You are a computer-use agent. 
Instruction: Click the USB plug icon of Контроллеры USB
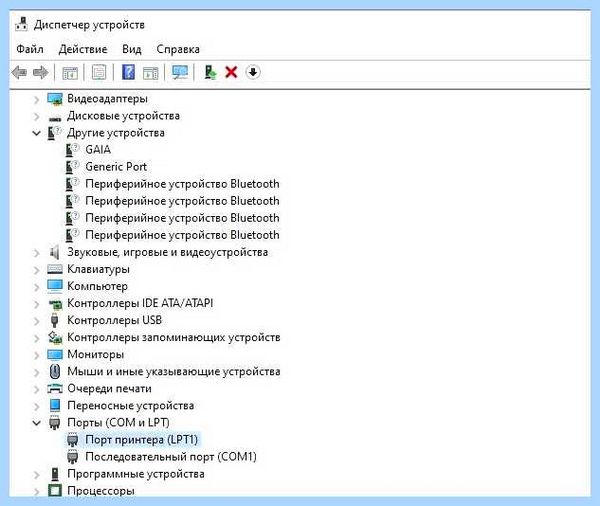[x=54, y=320]
